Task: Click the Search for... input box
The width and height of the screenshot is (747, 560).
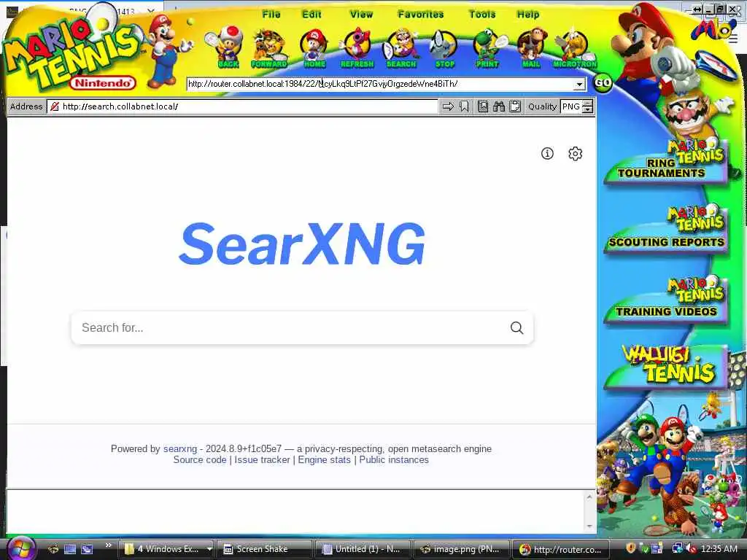Action: 290,327
